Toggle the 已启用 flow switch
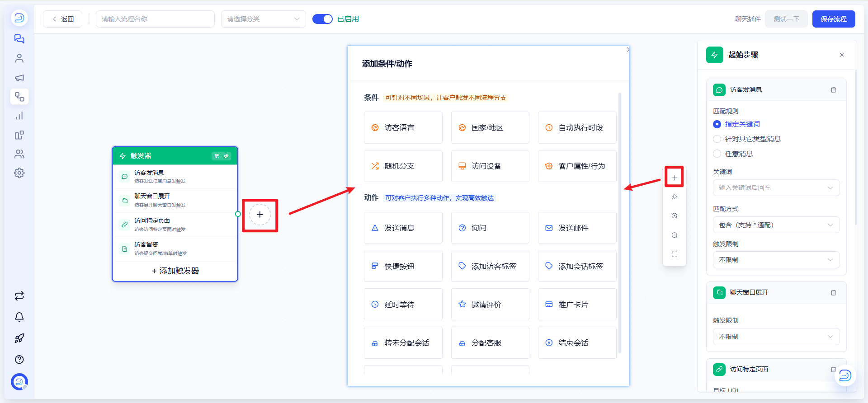 pyautogui.click(x=322, y=19)
